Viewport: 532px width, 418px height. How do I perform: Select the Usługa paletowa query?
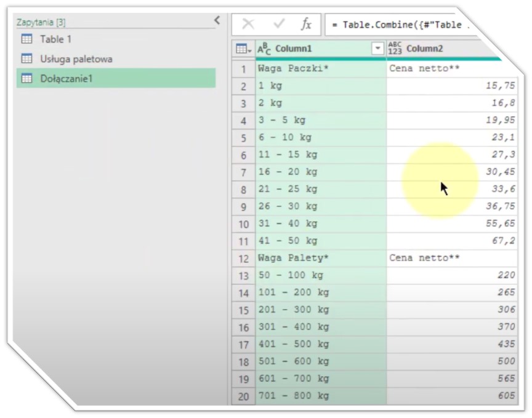(76, 59)
